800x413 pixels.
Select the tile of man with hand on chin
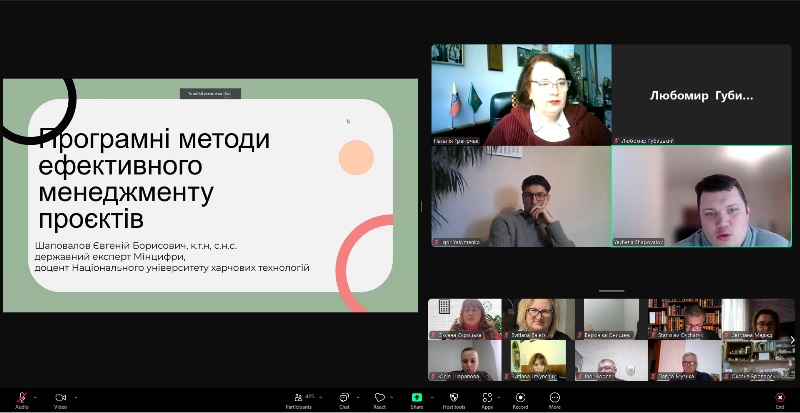point(521,196)
